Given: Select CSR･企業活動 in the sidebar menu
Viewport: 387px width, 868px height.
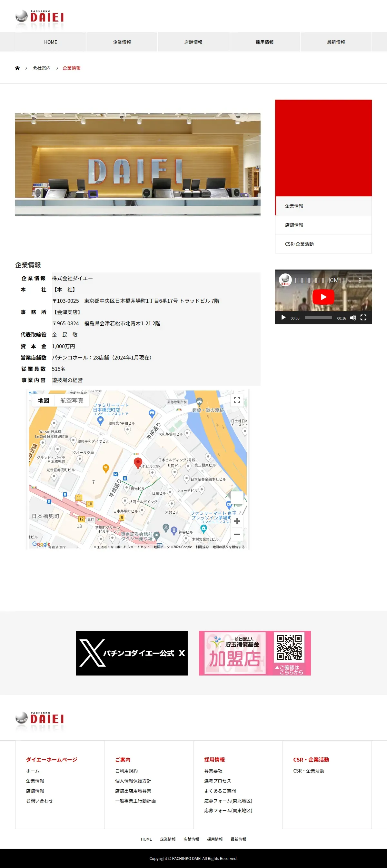Looking at the screenshot, I should (323, 244).
